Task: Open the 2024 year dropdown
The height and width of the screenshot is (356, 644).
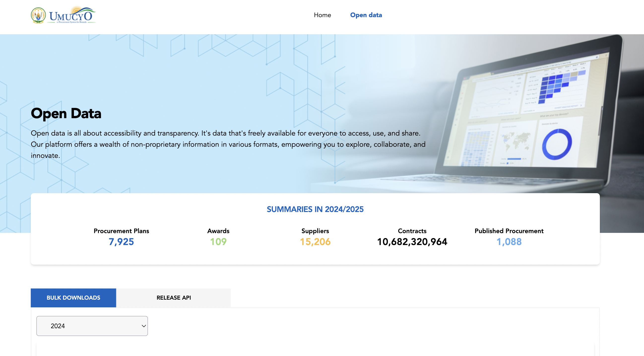Action: [92, 326]
